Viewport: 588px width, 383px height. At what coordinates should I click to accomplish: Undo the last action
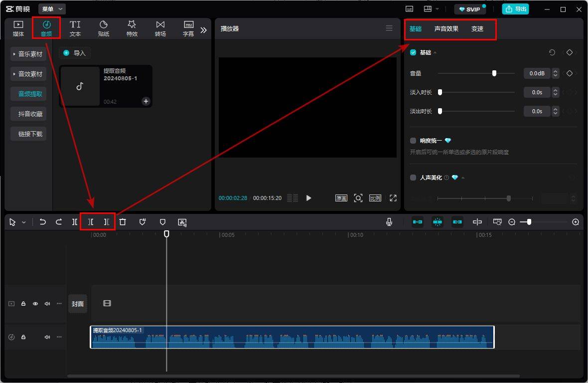(x=43, y=222)
